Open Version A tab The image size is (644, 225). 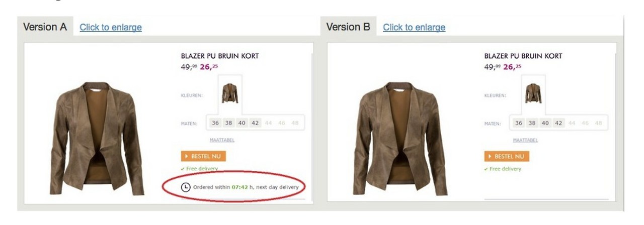[x=45, y=27]
